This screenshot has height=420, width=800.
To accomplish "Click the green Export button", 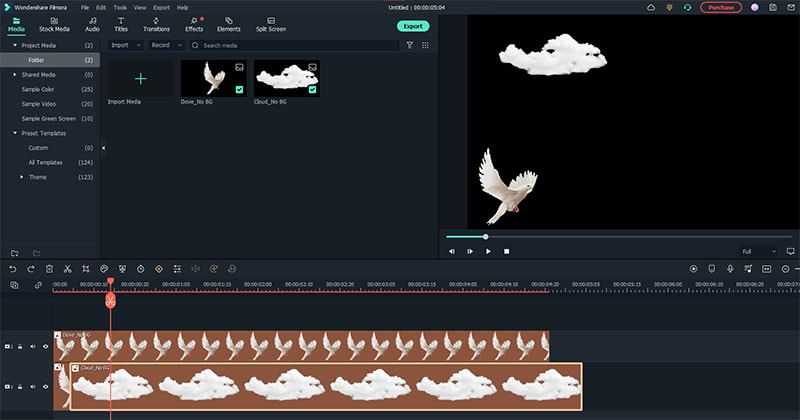I will [413, 27].
